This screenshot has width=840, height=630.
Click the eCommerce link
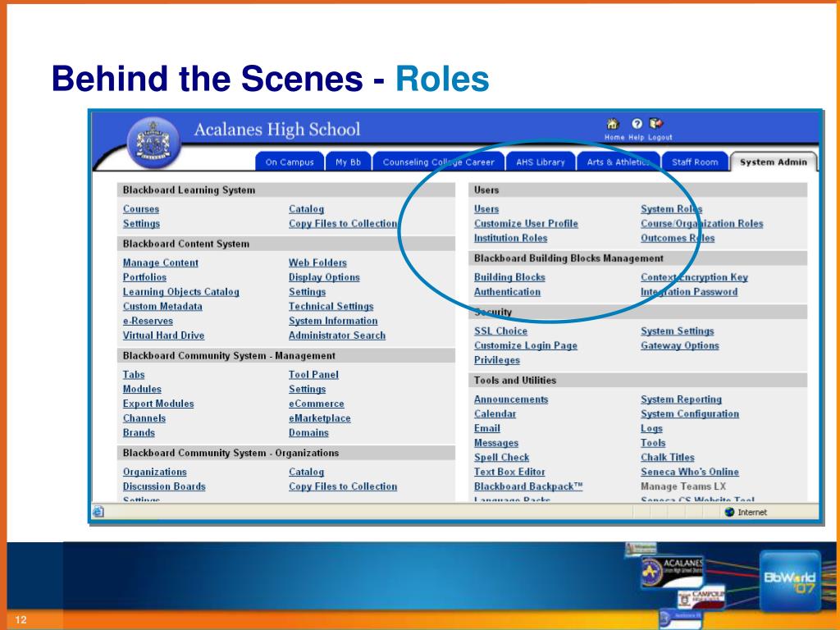point(317,404)
